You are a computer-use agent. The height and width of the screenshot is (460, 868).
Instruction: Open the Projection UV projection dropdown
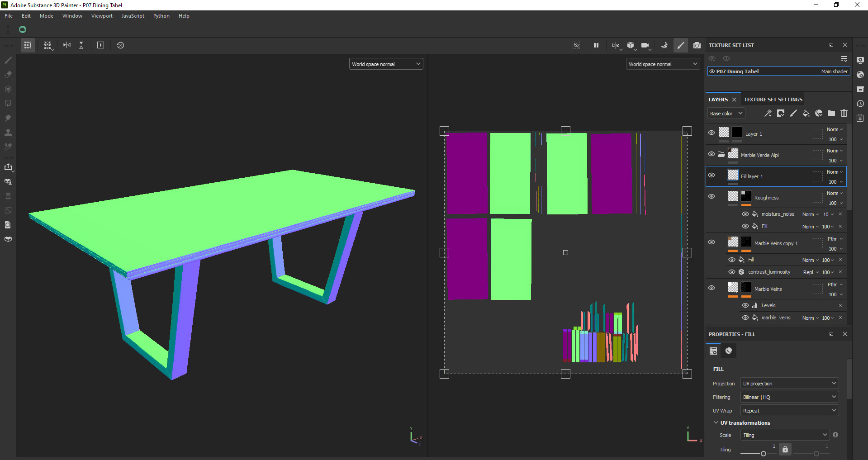pyautogui.click(x=789, y=384)
